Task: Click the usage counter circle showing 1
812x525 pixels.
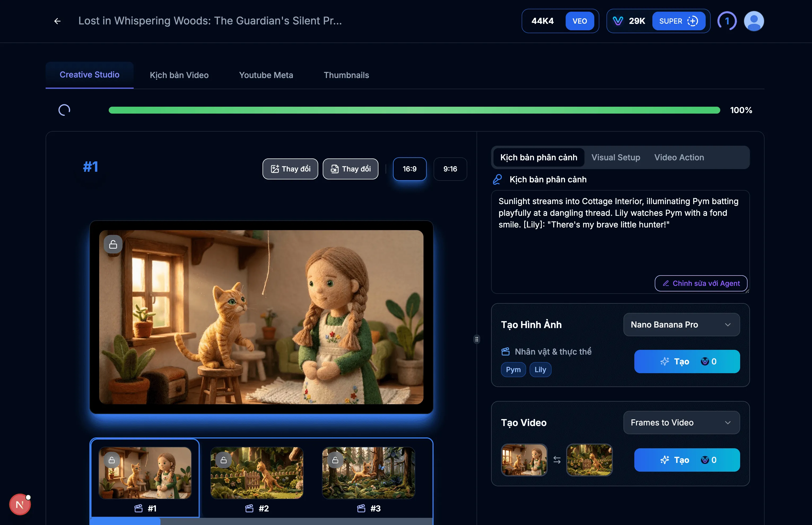Action: 727,21
